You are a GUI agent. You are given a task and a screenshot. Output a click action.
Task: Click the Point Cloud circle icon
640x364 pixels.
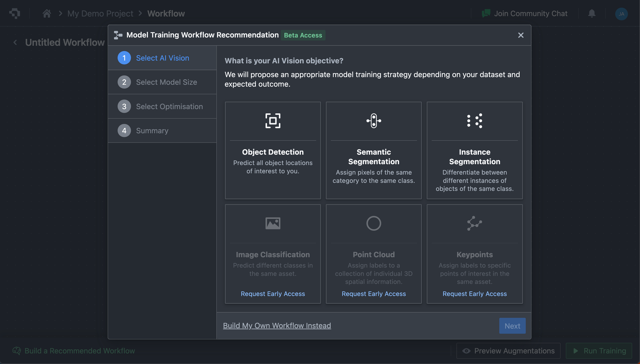pyautogui.click(x=373, y=223)
